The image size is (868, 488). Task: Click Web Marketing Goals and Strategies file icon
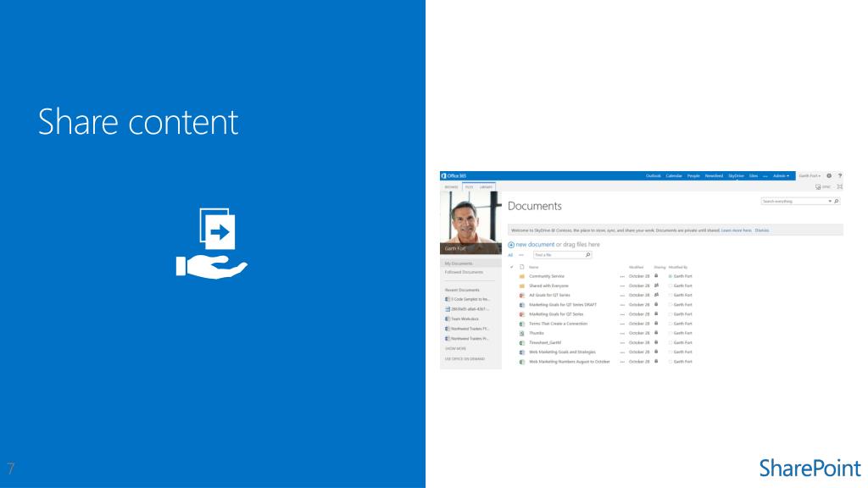521,352
